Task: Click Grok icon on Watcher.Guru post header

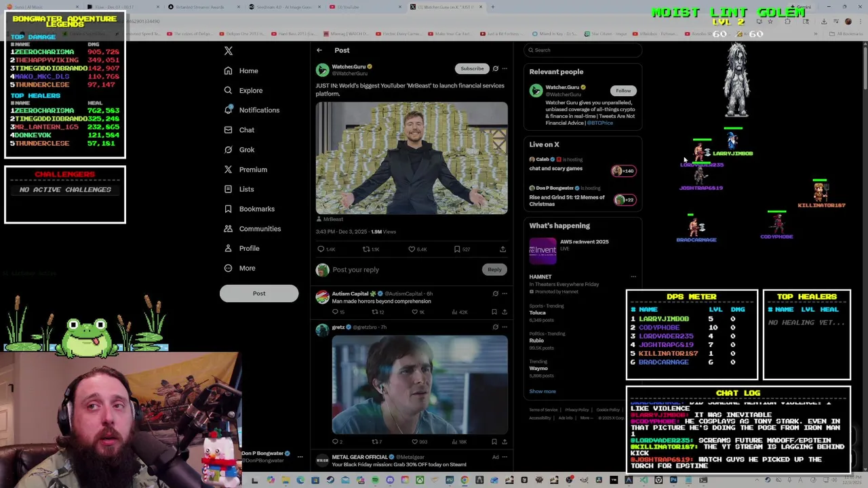Action: pos(496,68)
